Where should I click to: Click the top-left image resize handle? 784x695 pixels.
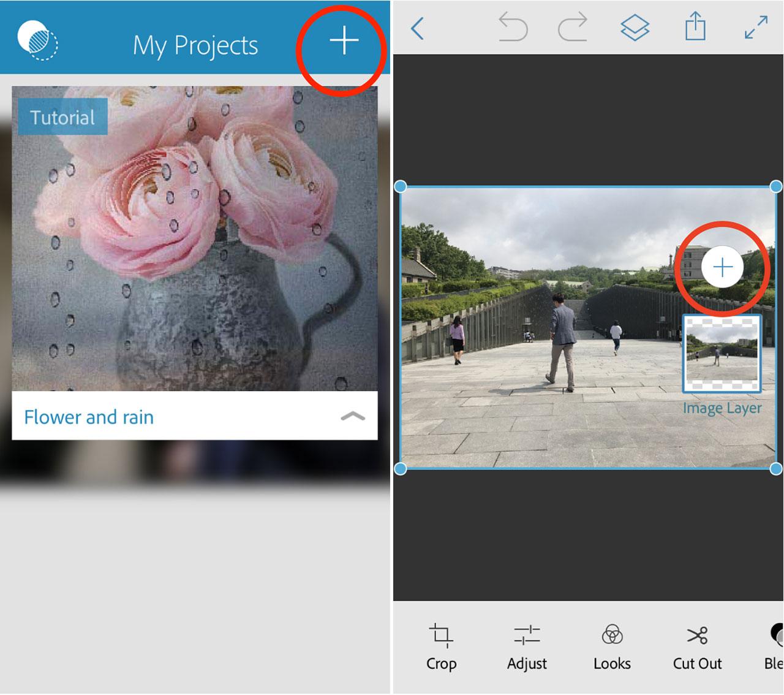click(x=401, y=186)
